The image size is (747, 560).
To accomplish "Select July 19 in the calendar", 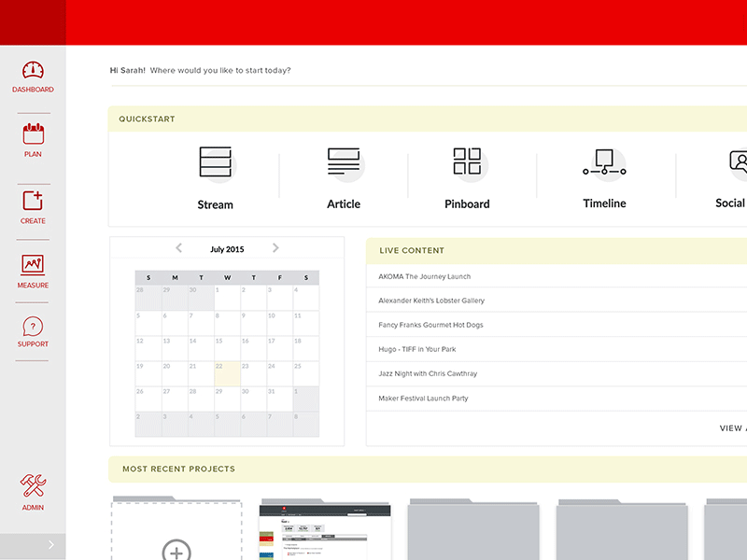I will (x=148, y=373).
